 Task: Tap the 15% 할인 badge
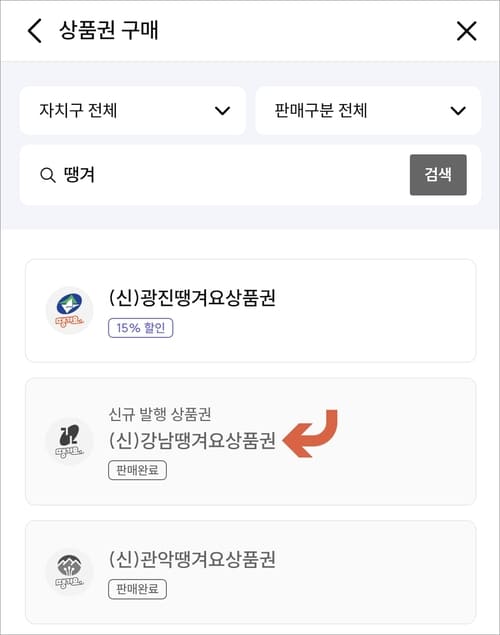(x=140, y=328)
